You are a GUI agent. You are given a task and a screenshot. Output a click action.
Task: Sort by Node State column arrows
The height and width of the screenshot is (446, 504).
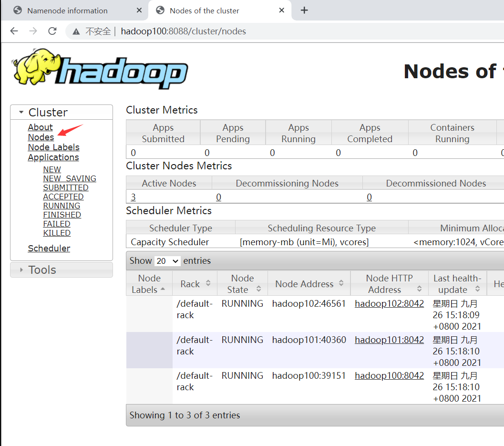(x=259, y=289)
